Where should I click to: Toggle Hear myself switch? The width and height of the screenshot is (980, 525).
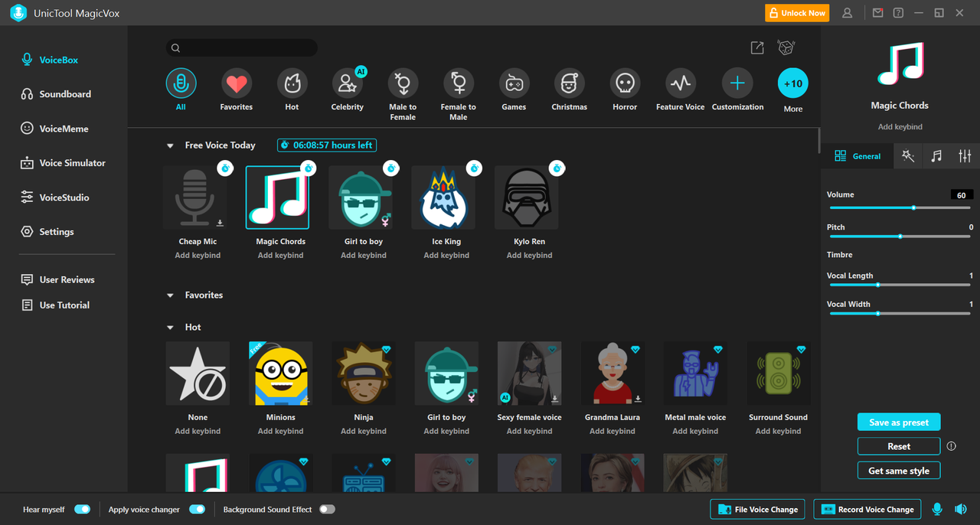[82, 510]
